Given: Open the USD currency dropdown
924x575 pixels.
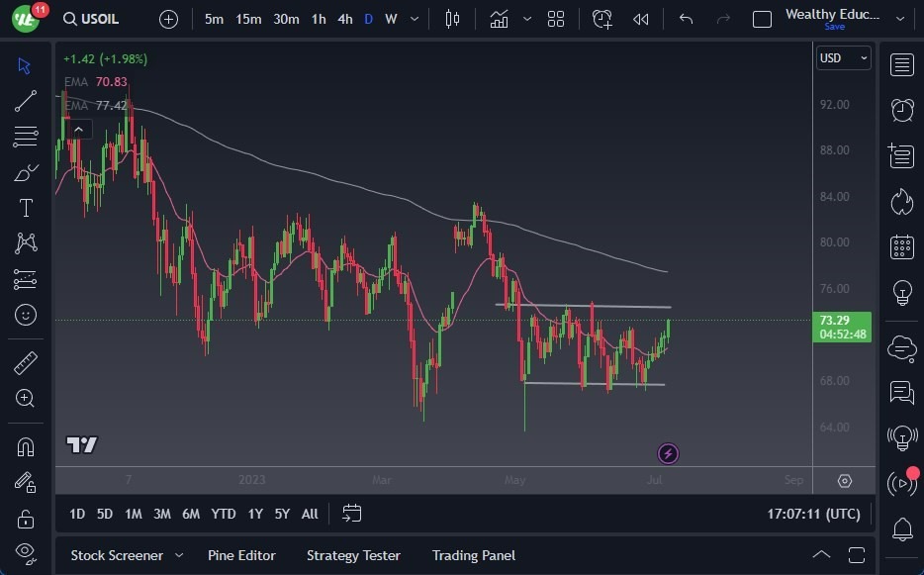Looking at the screenshot, I should [843, 58].
